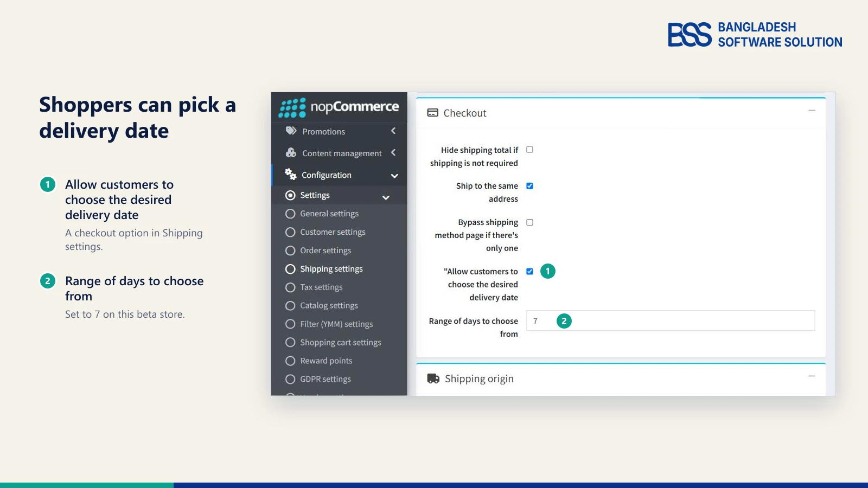Screen dimensions: 868x488
Task: Click the Bangladesh Software Solution logo
Action: [x=755, y=35]
